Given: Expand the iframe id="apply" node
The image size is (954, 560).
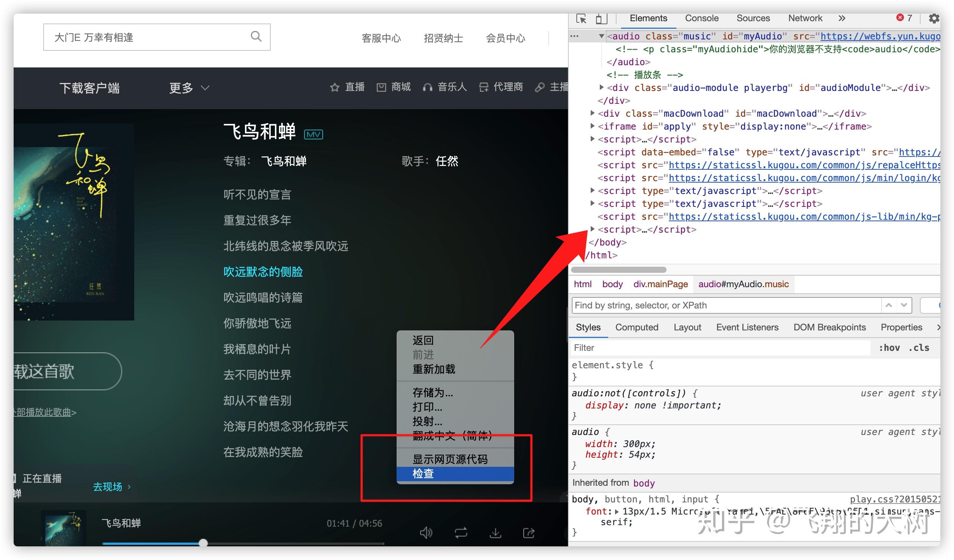Looking at the screenshot, I should (x=592, y=126).
